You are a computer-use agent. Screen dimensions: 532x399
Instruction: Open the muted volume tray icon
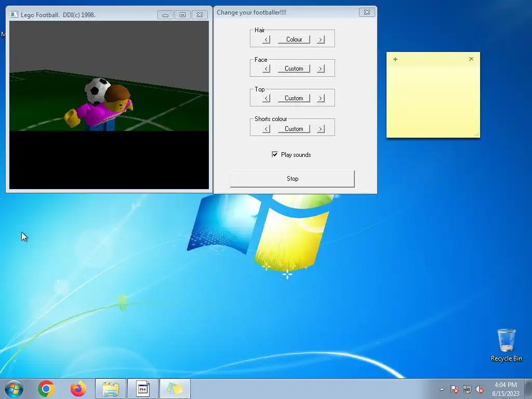click(x=480, y=389)
